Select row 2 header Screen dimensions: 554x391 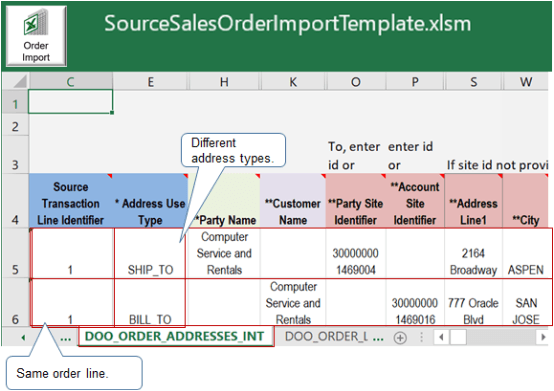click(15, 126)
